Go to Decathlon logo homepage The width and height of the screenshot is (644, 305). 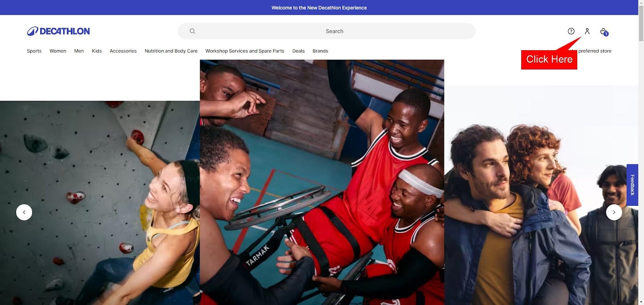coord(58,31)
